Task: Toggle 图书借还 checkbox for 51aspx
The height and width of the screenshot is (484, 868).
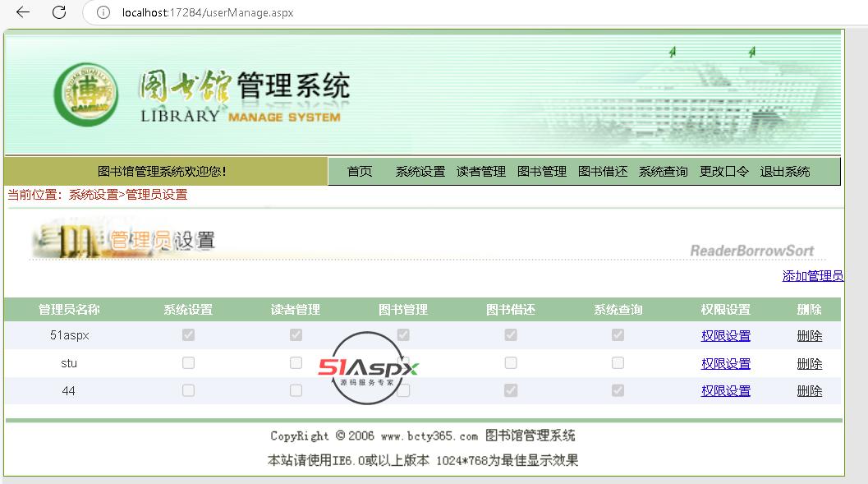Action: 511,335
